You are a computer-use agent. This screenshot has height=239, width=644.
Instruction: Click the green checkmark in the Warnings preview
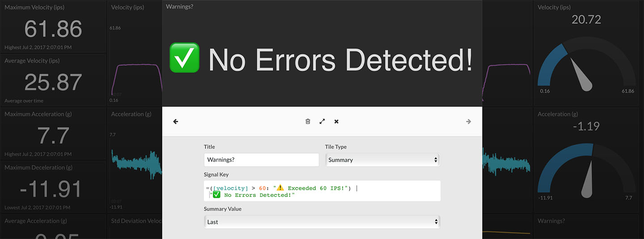[184, 58]
